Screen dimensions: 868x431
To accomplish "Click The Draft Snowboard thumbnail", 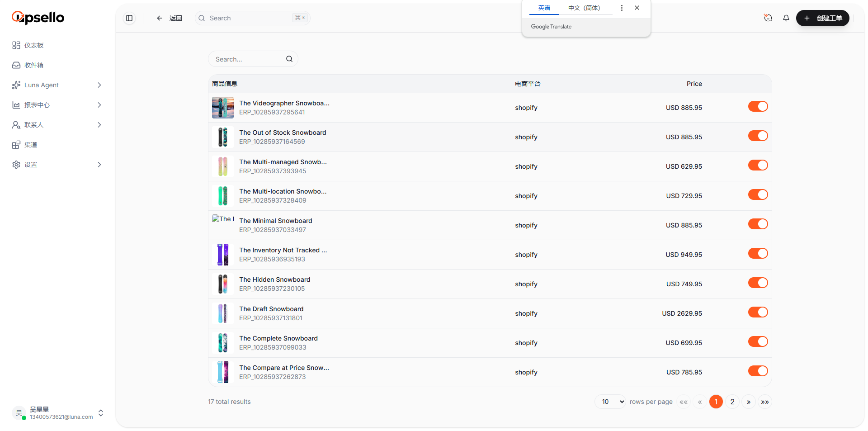I will (223, 313).
